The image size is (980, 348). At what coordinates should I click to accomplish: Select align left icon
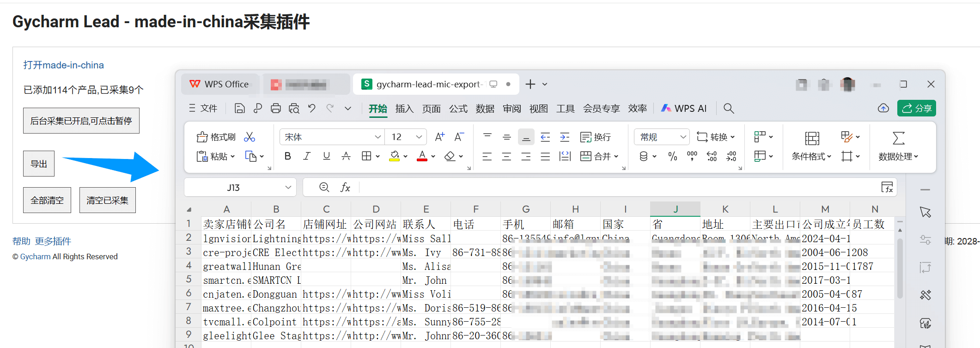tap(487, 156)
